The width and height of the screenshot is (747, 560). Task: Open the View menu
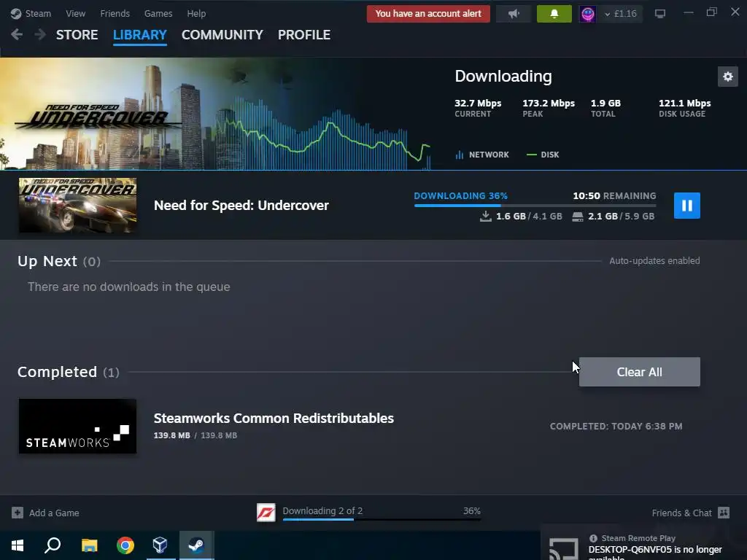pos(75,13)
